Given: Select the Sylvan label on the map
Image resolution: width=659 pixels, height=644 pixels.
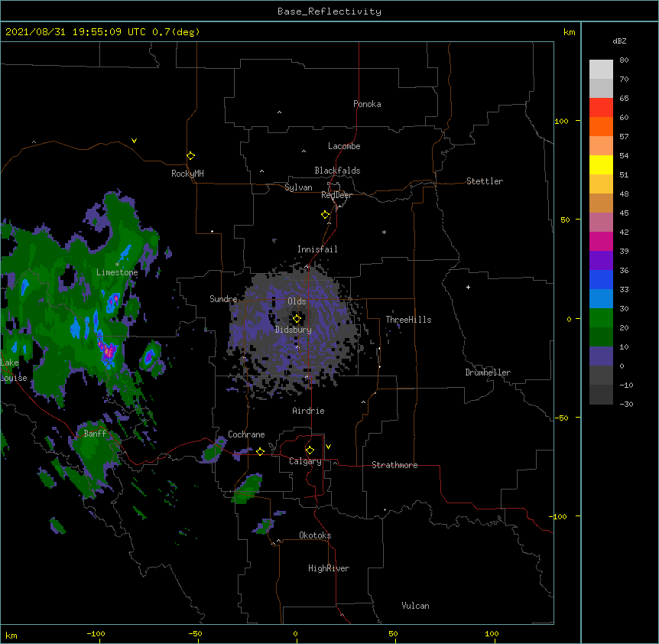Looking at the screenshot, I should point(298,187).
